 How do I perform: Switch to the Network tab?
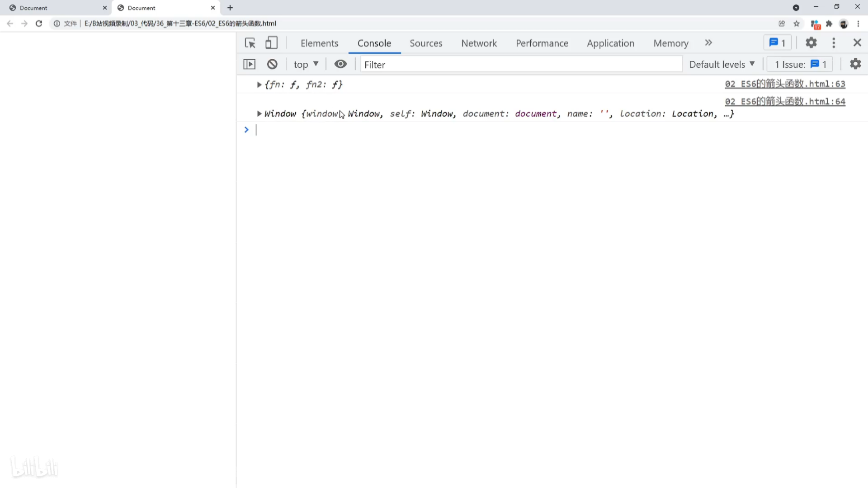479,43
